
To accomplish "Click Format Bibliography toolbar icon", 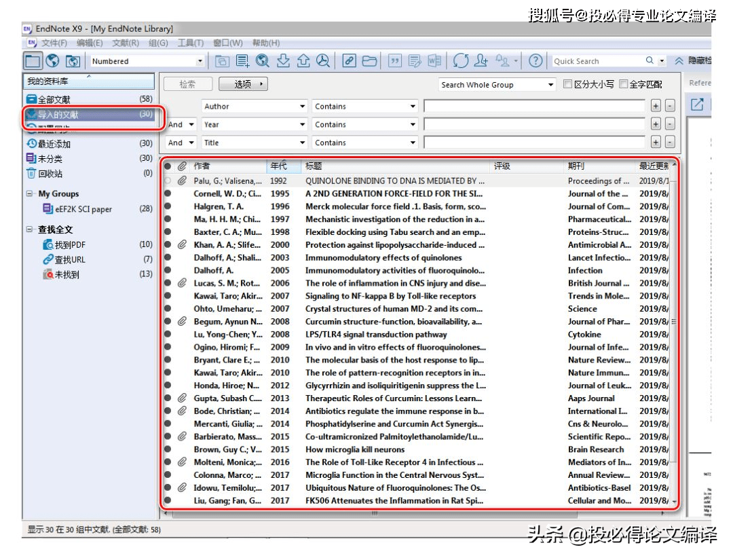I will [415, 61].
